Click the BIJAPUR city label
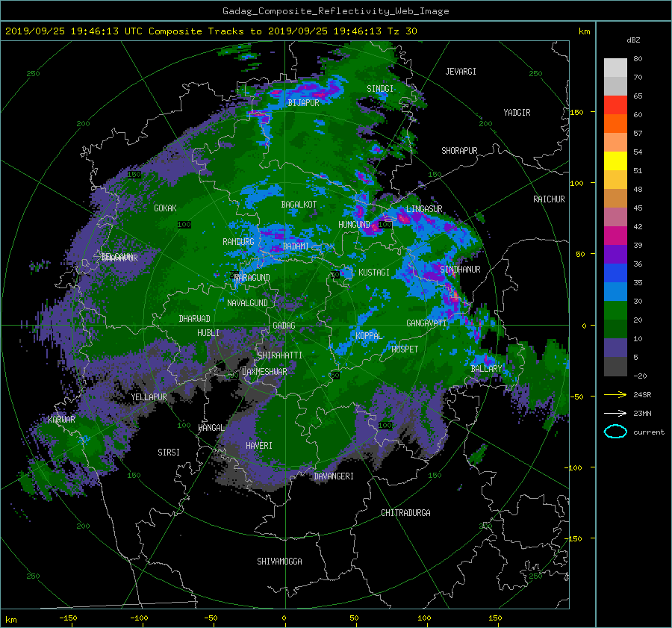This screenshot has width=672, height=628. click(x=303, y=103)
